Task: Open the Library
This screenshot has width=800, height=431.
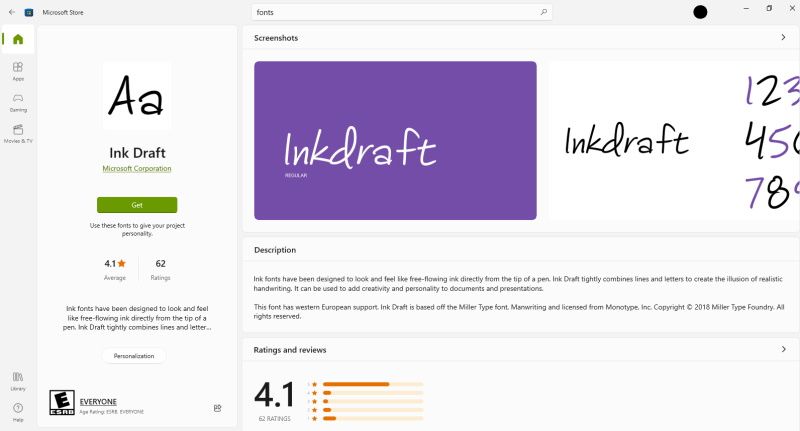Action: (18, 381)
